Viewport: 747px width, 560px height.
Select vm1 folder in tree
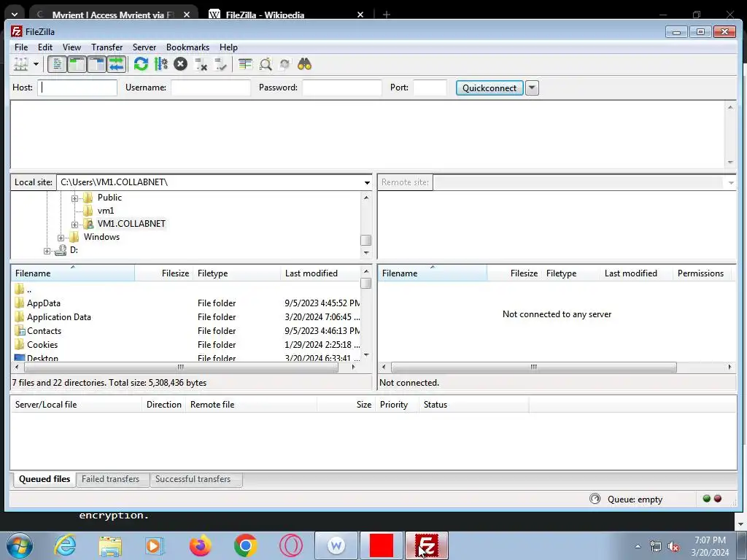coord(105,211)
